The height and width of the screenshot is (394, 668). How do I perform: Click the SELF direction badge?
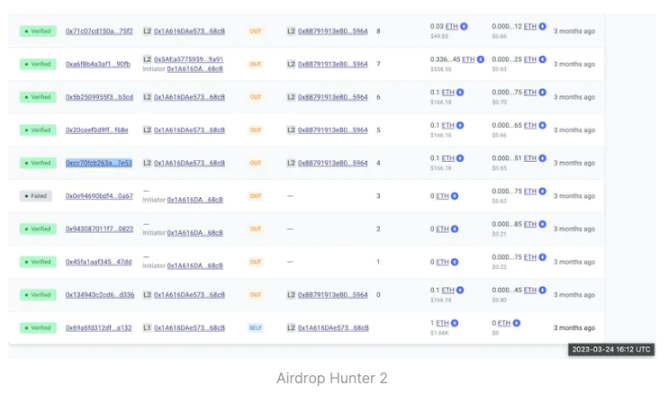tap(255, 328)
